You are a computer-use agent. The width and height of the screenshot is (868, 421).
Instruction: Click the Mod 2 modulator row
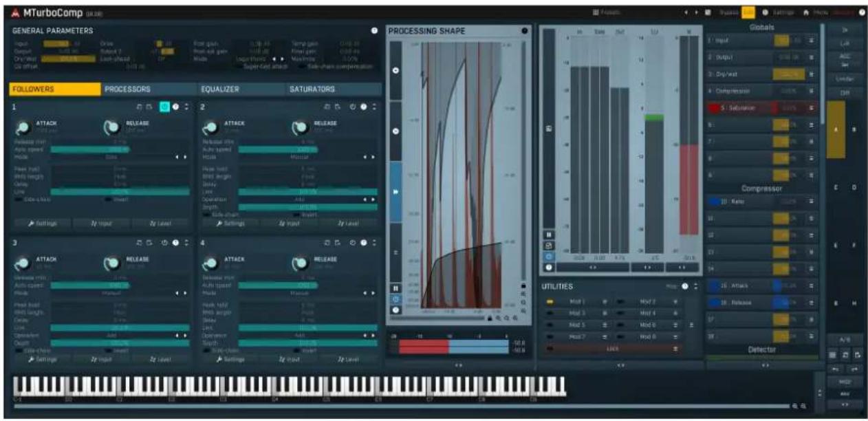tap(648, 301)
